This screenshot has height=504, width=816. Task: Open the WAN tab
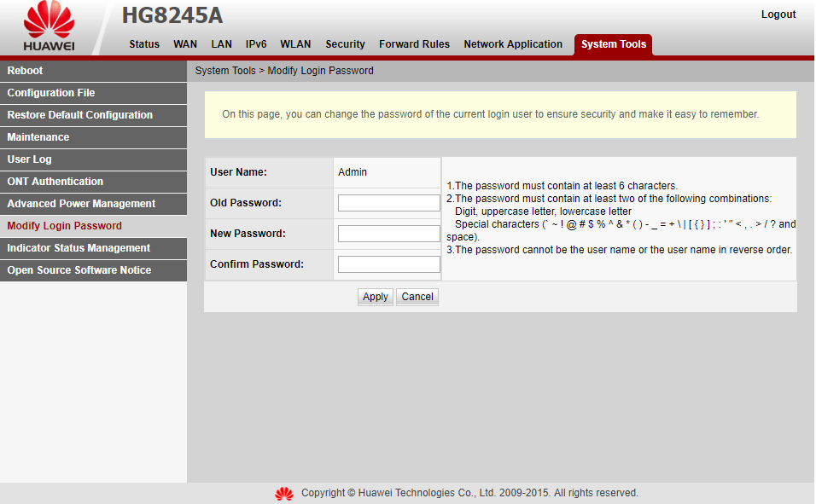click(184, 44)
